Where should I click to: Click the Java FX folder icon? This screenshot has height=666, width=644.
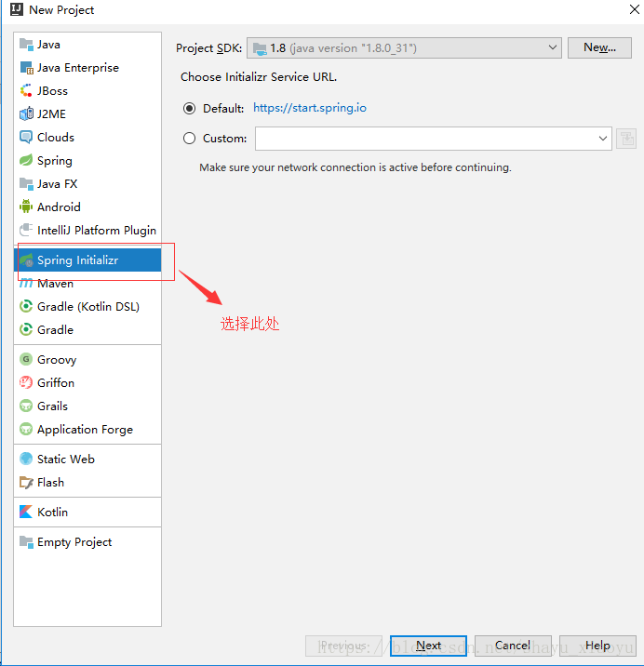(x=26, y=183)
